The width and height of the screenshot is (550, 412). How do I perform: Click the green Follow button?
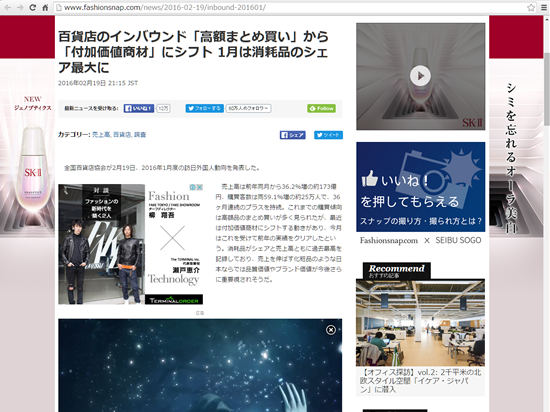321,108
